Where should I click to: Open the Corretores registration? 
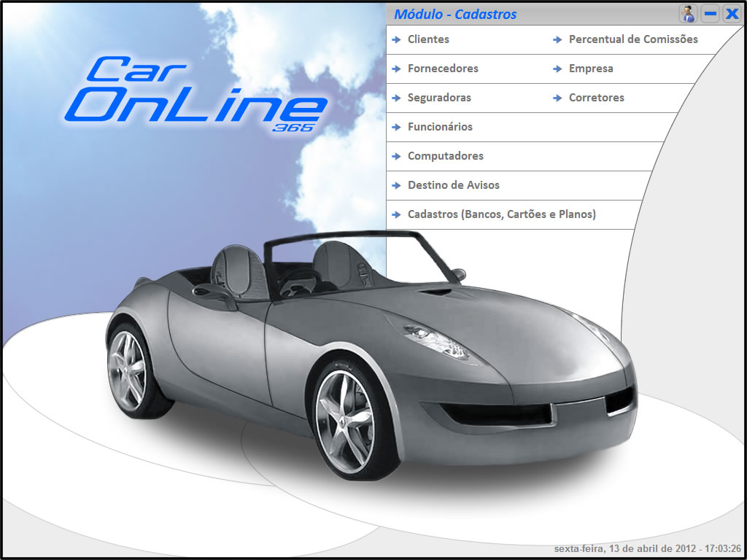tap(597, 98)
